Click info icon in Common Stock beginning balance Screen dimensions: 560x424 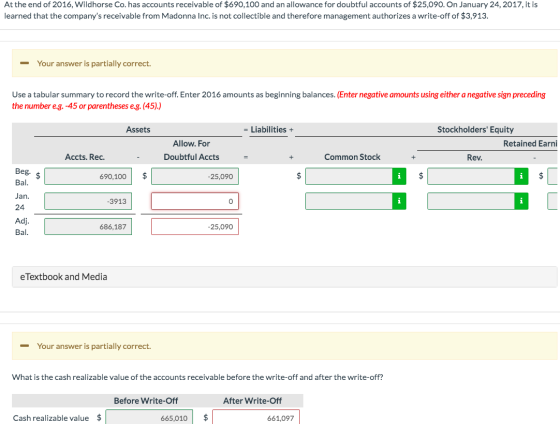click(x=399, y=176)
